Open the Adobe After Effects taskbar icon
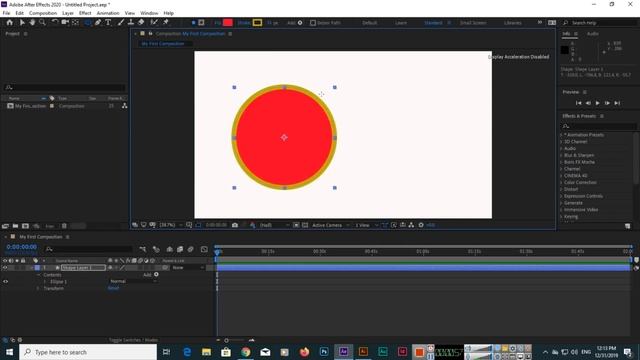640x360 pixels. tap(343, 351)
